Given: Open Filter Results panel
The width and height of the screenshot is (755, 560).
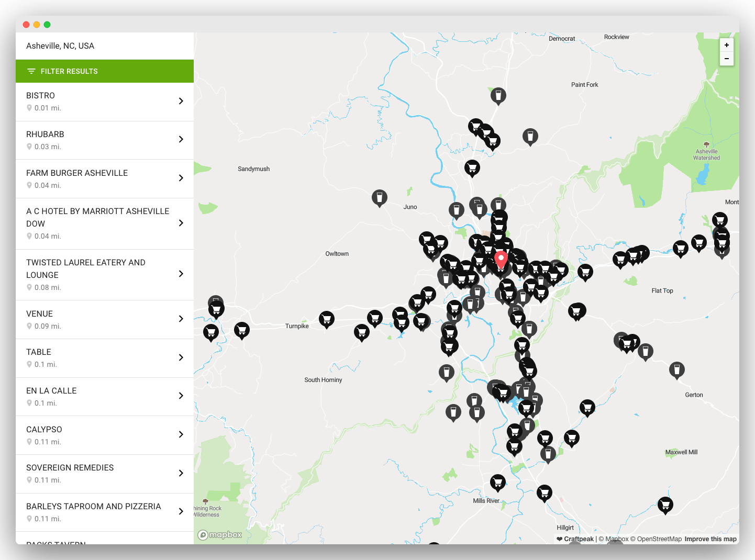Looking at the screenshot, I should (x=105, y=71).
